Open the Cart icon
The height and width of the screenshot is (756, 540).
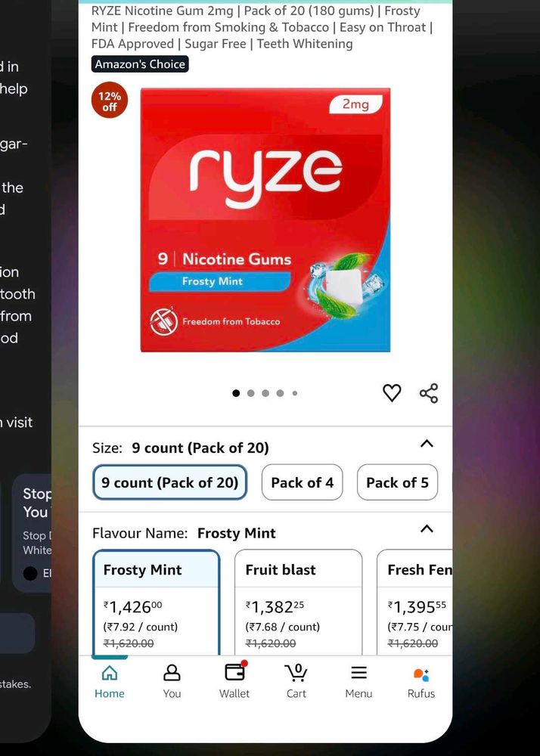pyautogui.click(x=296, y=672)
